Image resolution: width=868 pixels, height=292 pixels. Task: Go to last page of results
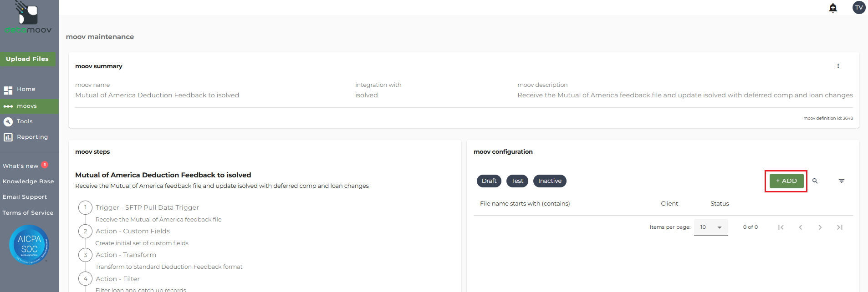(x=840, y=227)
